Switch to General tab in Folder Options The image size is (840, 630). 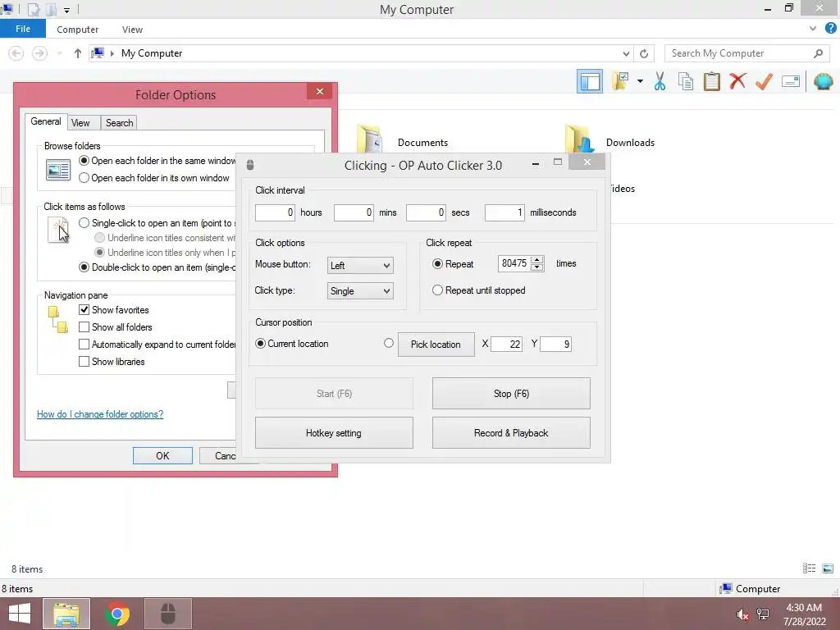tap(46, 121)
